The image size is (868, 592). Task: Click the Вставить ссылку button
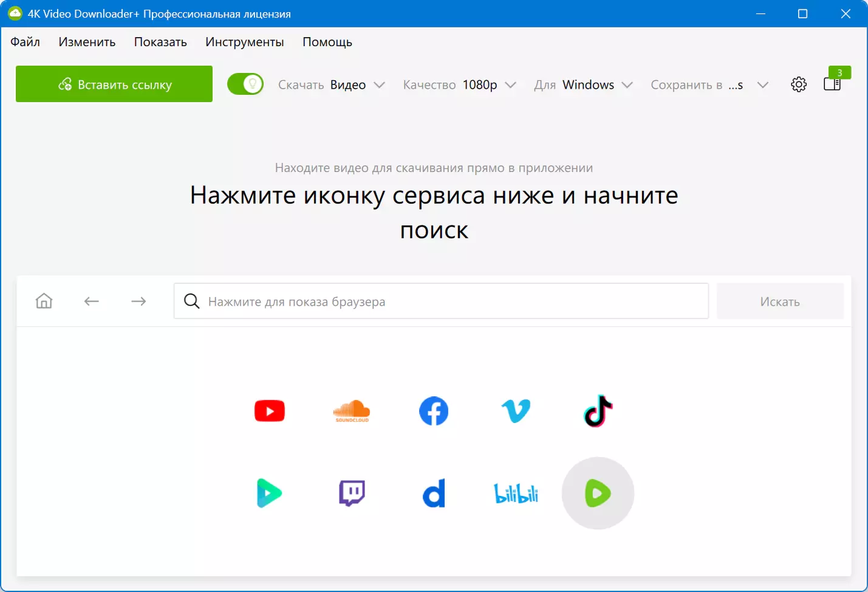(114, 84)
